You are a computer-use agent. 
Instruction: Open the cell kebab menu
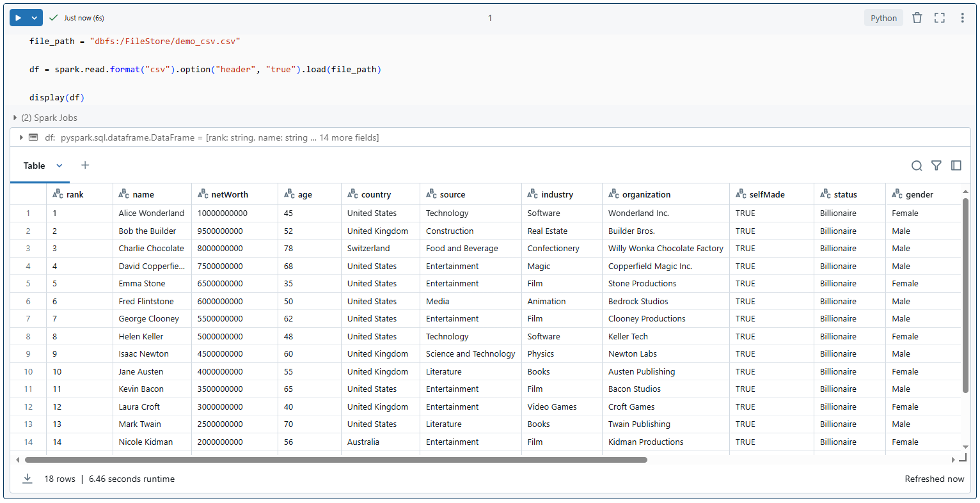962,18
